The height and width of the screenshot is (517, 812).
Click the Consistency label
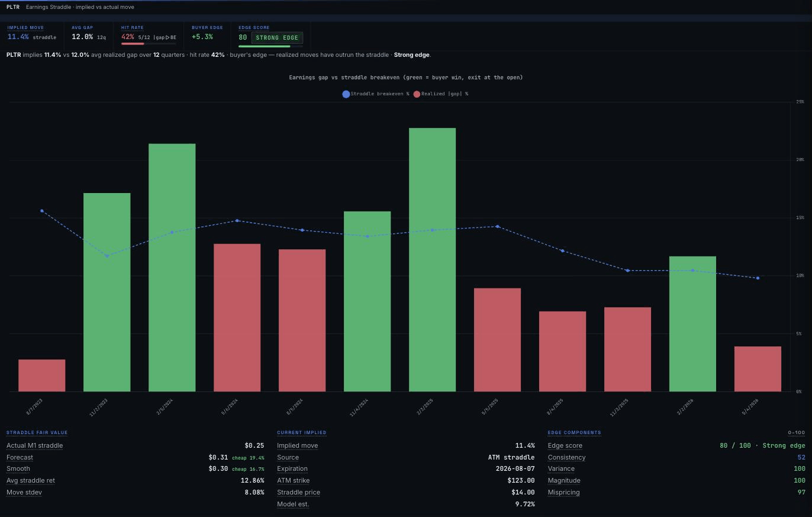click(566, 457)
